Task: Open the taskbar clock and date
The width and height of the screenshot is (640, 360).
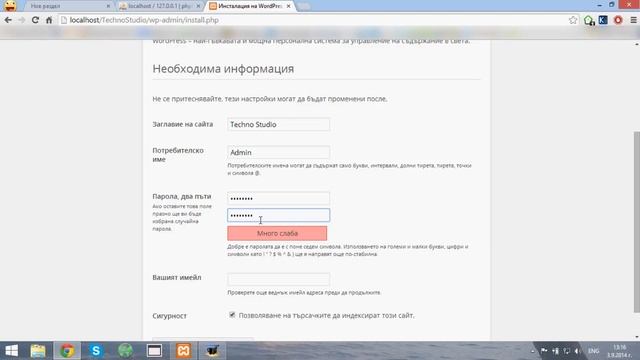Action: pos(620,351)
